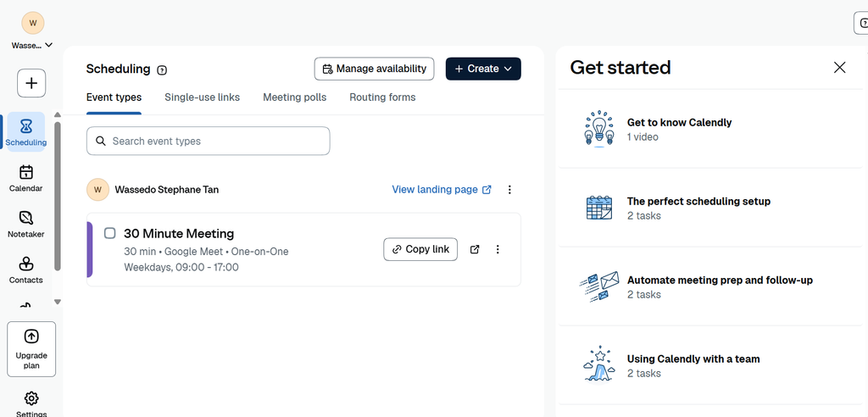868x417 pixels.
Task: Switch to Single-use links tab
Action: 202,97
